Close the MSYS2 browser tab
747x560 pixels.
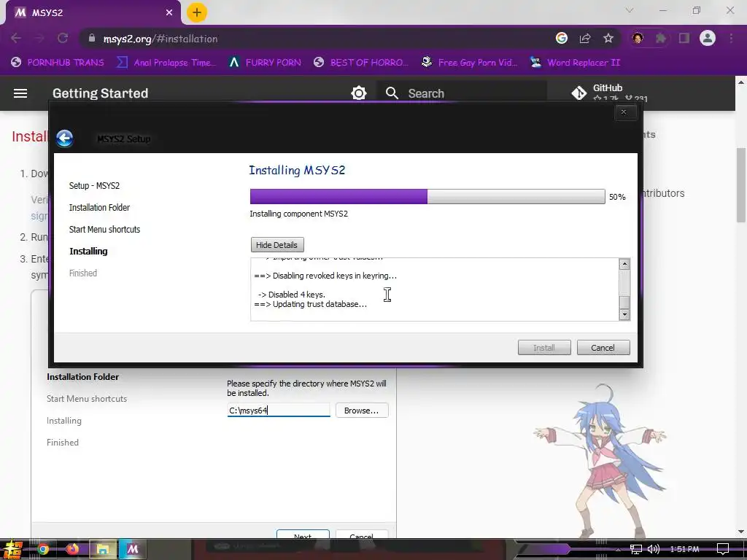[169, 13]
